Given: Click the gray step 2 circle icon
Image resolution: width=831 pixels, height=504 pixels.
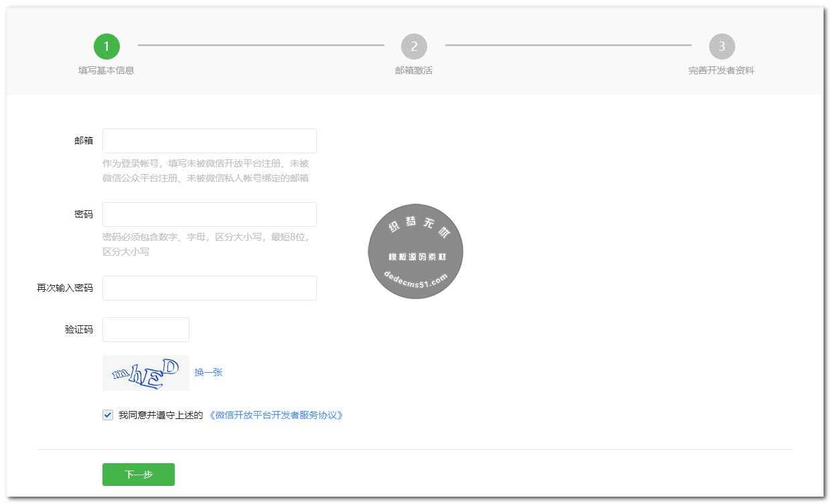Looking at the screenshot, I should point(414,46).
